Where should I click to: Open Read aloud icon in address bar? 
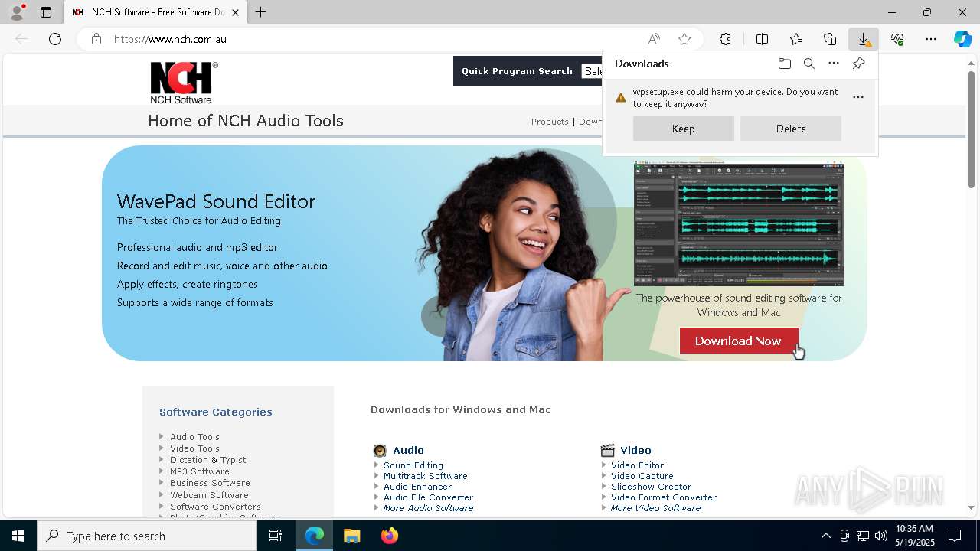pyautogui.click(x=654, y=39)
